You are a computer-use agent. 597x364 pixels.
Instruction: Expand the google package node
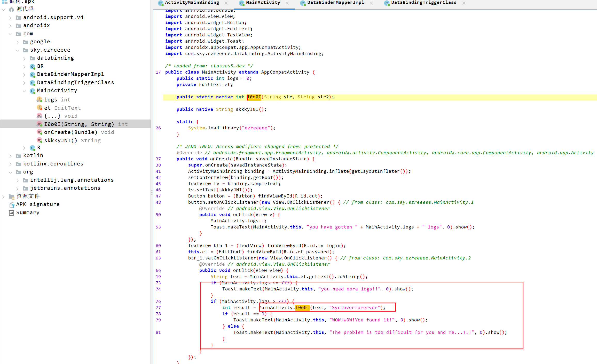point(17,42)
